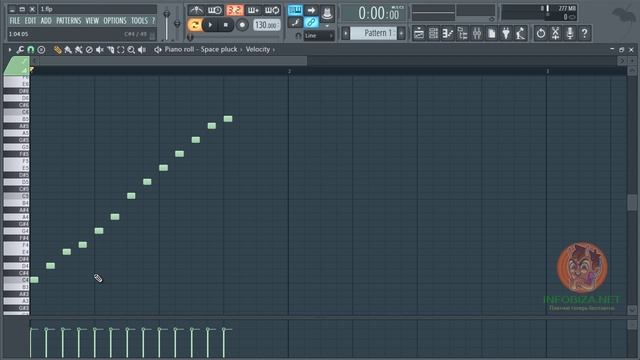Toggle the metronome
640x360 pixels.
tap(196, 10)
